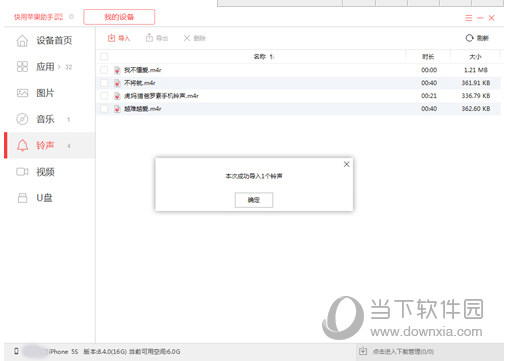Screen dimensions: 507x361
Task: Click the 应用 apps grid icon
Action: click(22, 67)
